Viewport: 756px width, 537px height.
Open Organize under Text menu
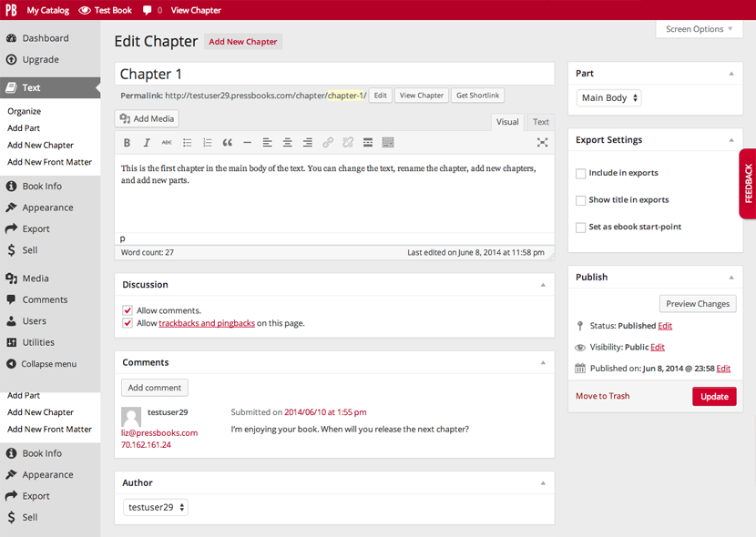(x=24, y=111)
